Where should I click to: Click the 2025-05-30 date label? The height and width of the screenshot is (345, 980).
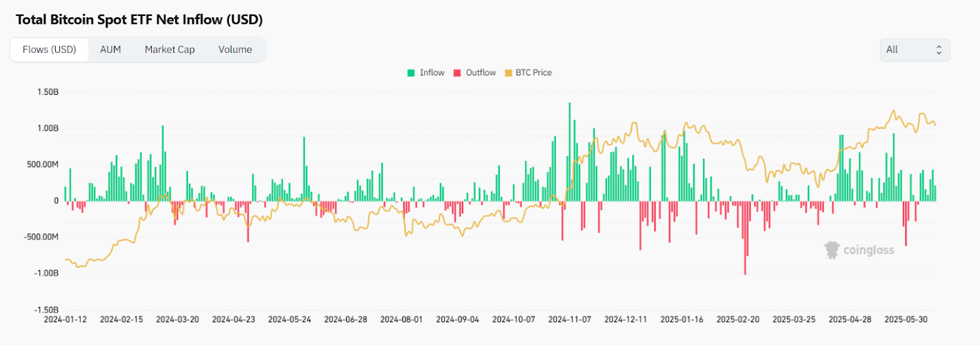click(906, 319)
